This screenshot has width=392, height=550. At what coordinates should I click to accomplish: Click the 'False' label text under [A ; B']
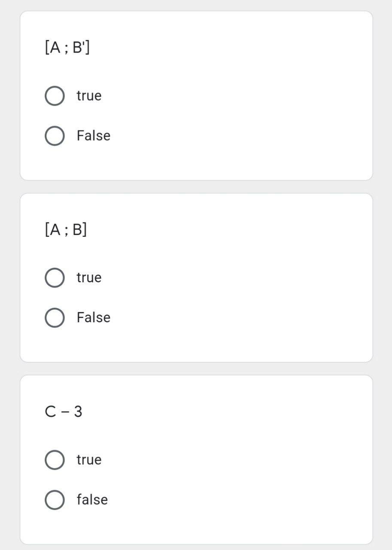click(93, 136)
